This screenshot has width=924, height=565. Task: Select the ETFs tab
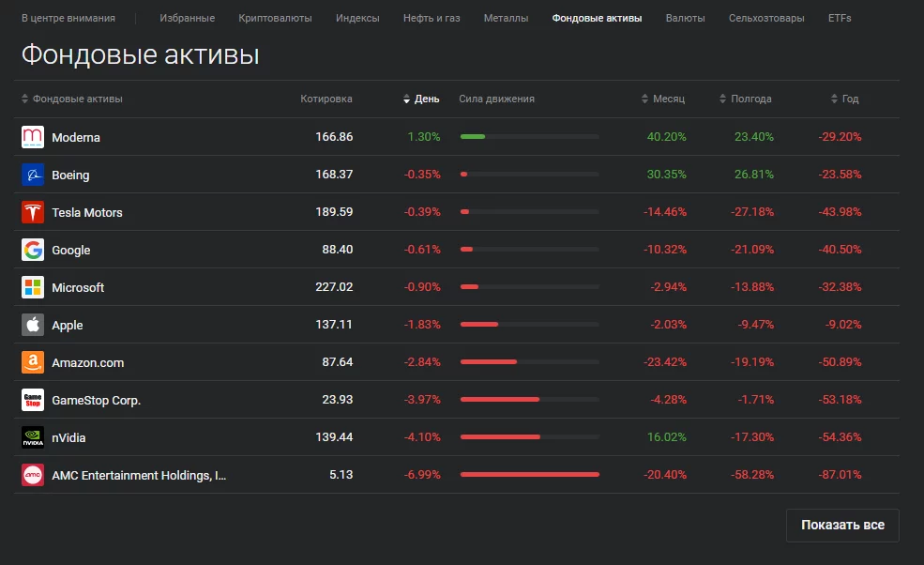[x=840, y=18]
